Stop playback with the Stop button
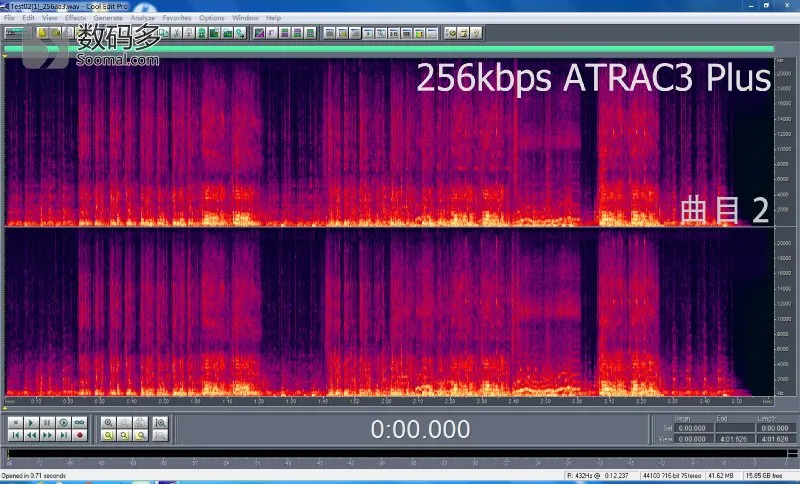The height and width of the screenshot is (484, 800). click(15, 423)
